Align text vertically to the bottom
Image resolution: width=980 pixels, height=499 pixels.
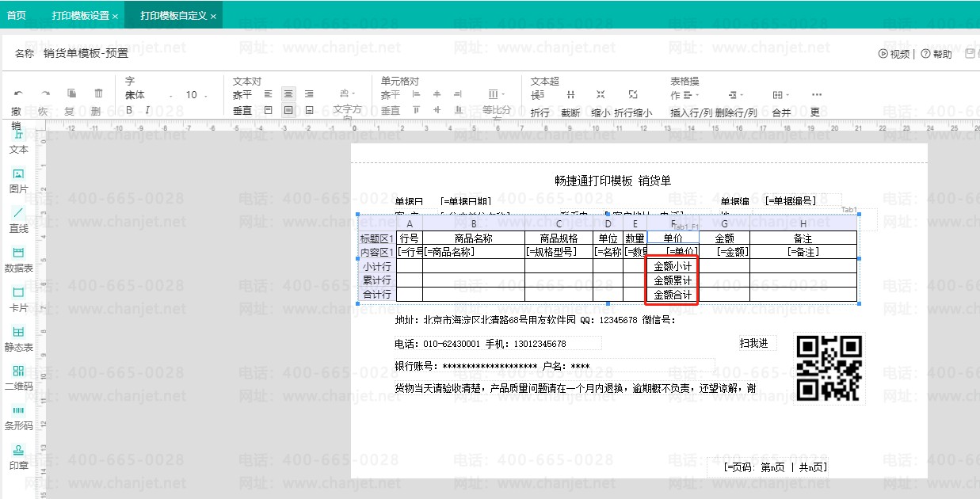(309, 110)
